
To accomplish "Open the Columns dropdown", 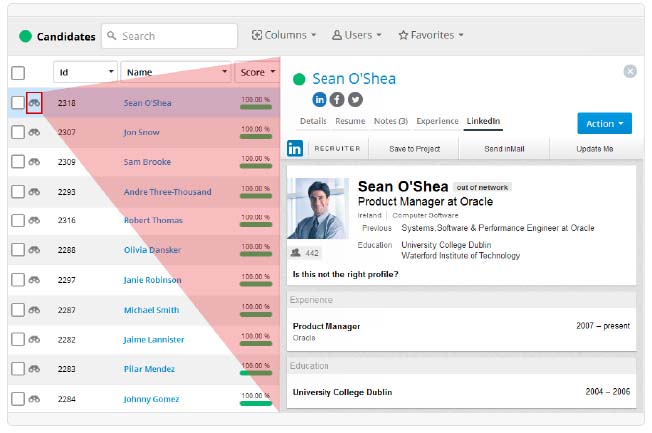I will tap(284, 35).
